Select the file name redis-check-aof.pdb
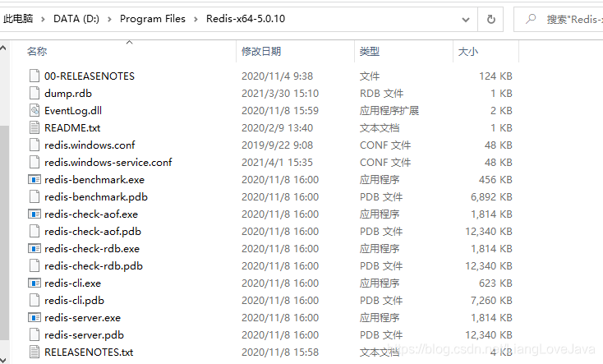Viewport: 603px width, 364px height. 93,231
